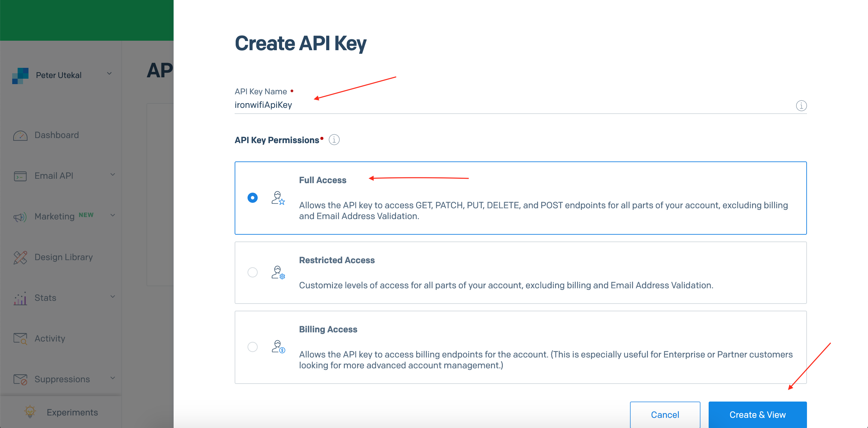Click the Cancel button

coord(665,414)
